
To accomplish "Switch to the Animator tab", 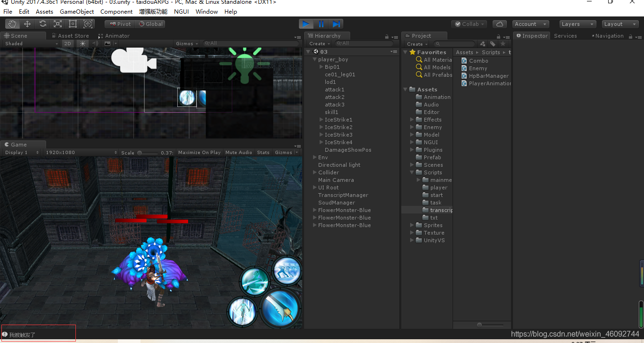I will click(114, 36).
